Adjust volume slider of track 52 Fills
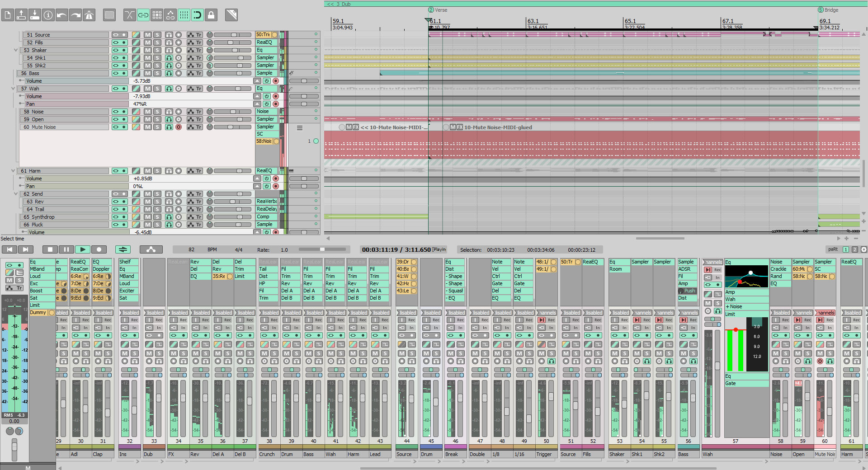The width and height of the screenshot is (868, 470). [x=232, y=42]
